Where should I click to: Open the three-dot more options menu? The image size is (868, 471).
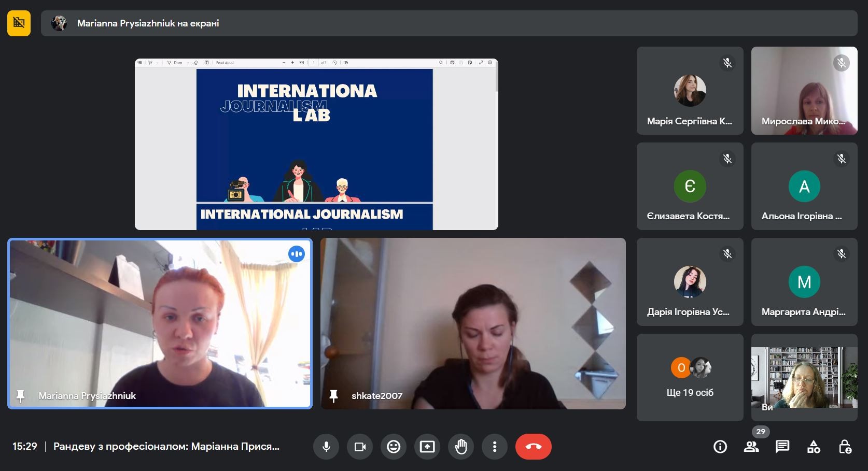pyautogui.click(x=495, y=447)
